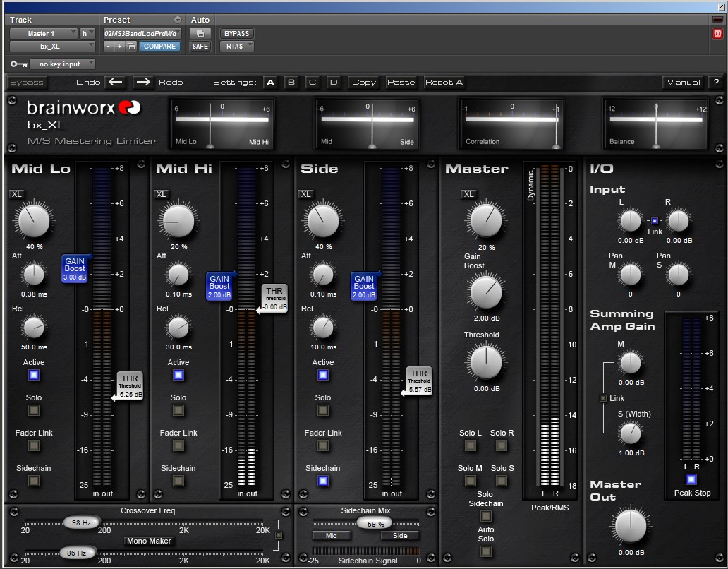Click the Mid Lo XL button
Viewport: 728px width, 569px height.
[x=18, y=194]
